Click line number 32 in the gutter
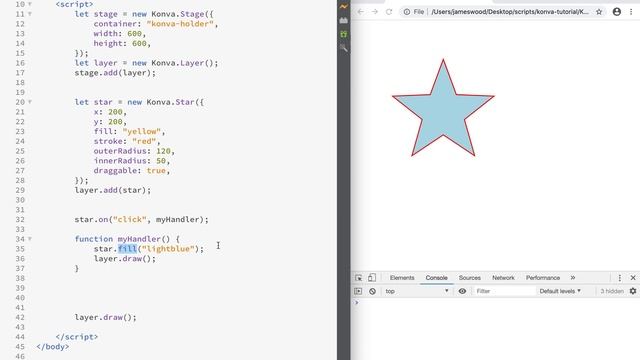Viewport: 640px width, 360px height. tap(20, 220)
